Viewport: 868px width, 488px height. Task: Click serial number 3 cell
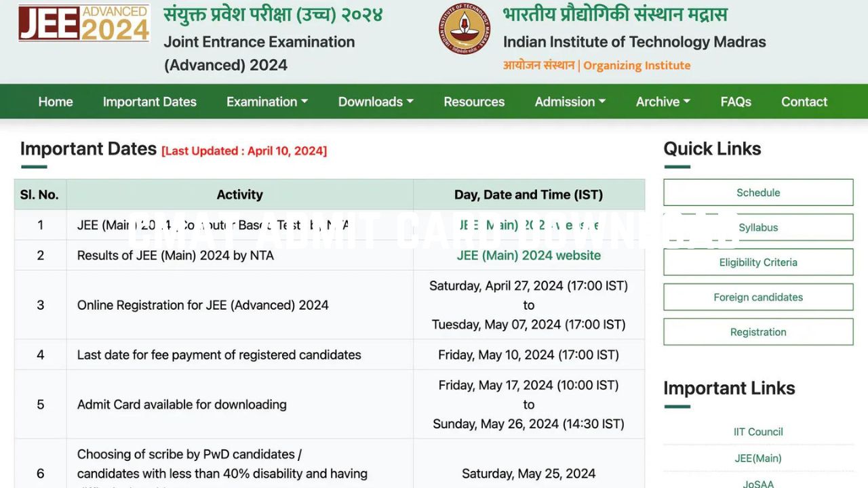click(40, 305)
